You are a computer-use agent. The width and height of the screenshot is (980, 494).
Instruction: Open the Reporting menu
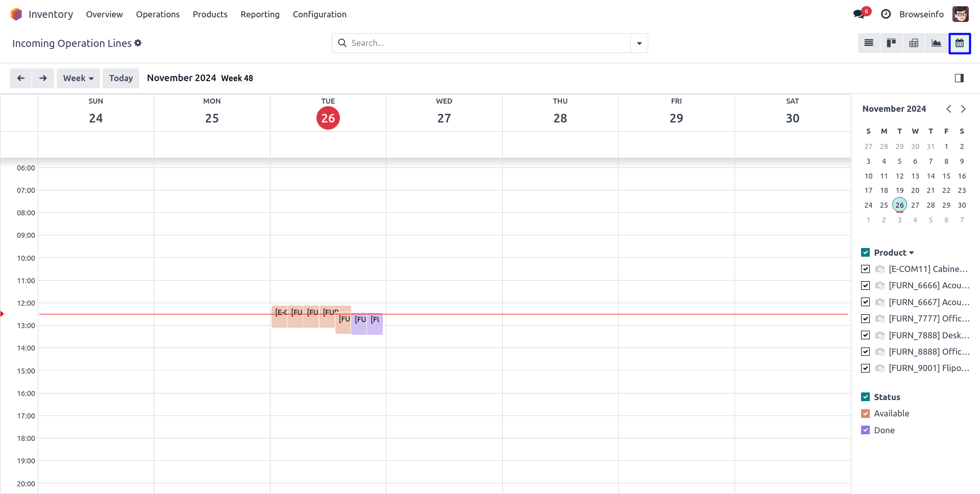(x=260, y=14)
